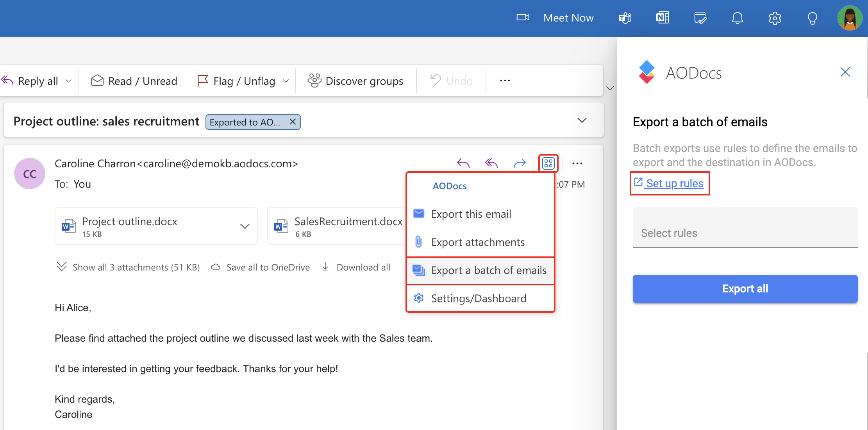Expand Project outline.docx attachment dropdown
Image resolution: width=868 pixels, height=430 pixels.
[245, 226]
